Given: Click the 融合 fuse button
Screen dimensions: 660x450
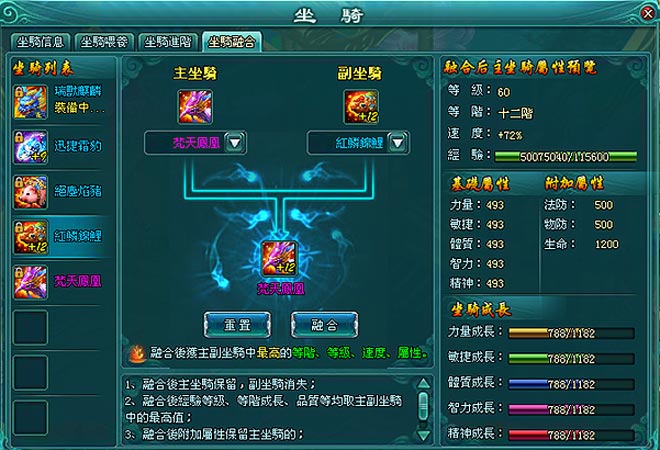Looking at the screenshot, I should coord(325,325).
